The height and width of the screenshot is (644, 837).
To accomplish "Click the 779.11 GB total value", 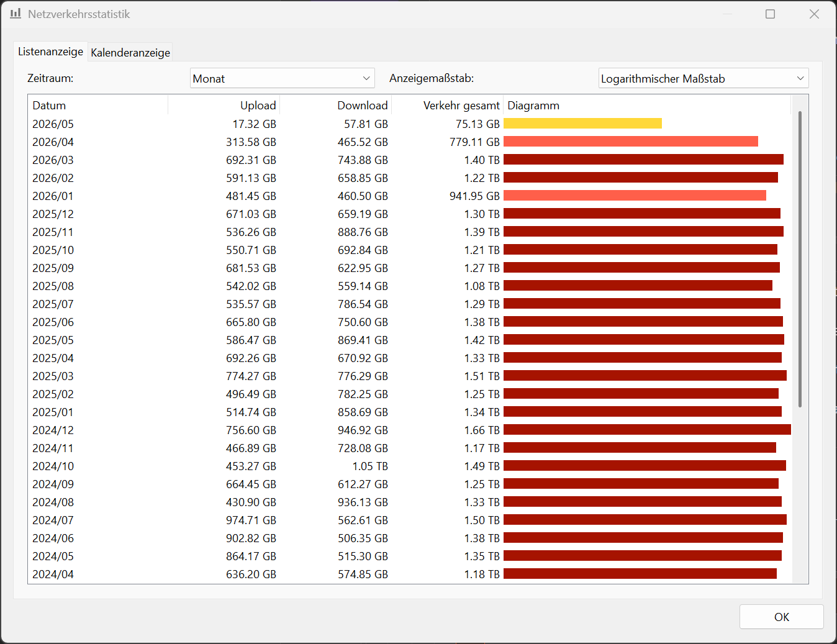I will click(x=474, y=142).
